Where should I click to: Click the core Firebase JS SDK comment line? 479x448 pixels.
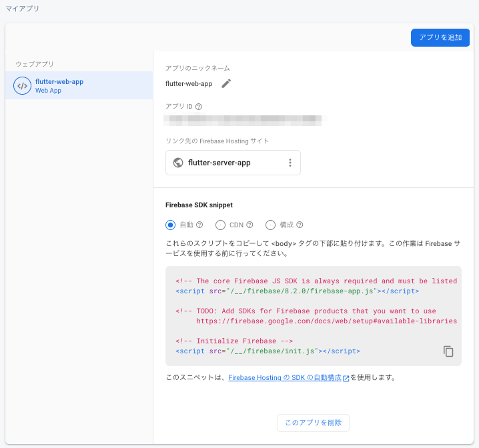pyautogui.click(x=316, y=281)
